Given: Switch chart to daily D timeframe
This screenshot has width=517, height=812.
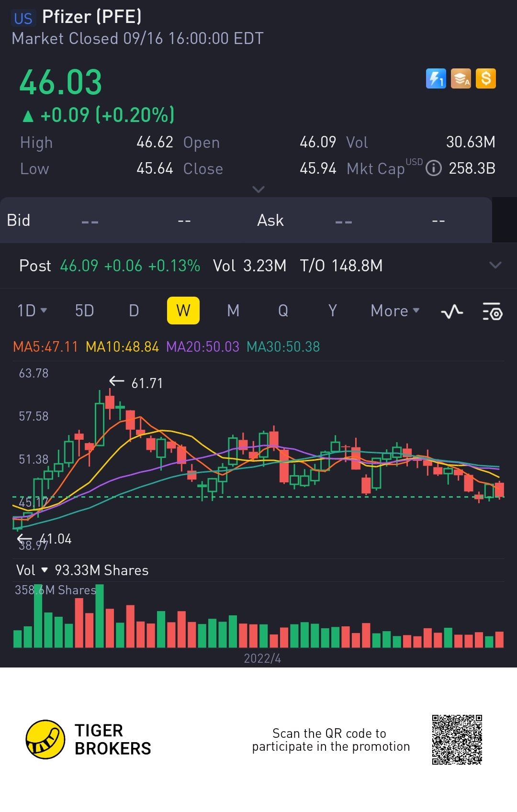Looking at the screenshot, I should tap(134, 311).
